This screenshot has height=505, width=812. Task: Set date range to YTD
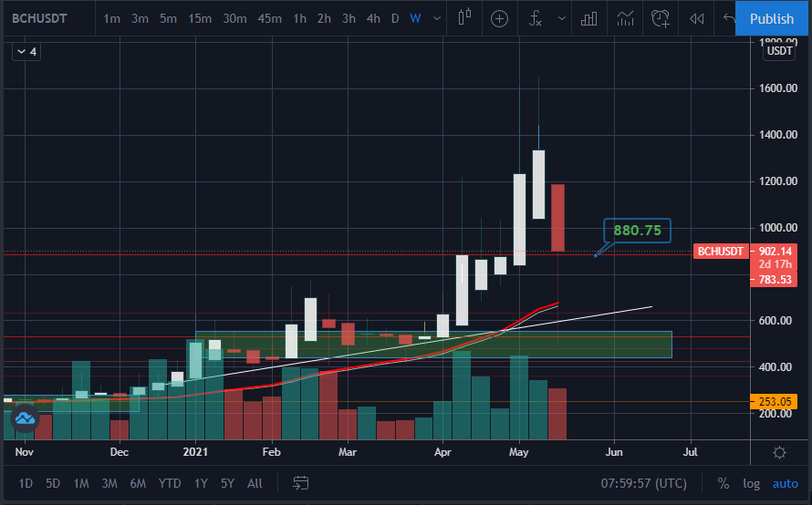(170, 484)
